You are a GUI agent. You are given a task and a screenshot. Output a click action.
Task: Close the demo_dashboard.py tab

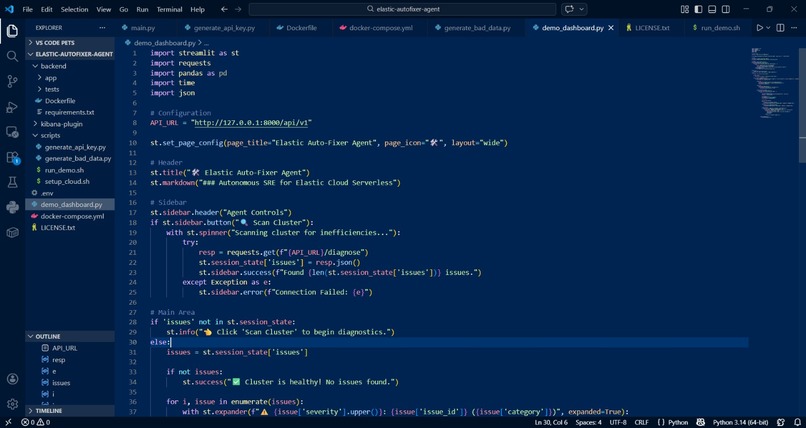[611, 28]
